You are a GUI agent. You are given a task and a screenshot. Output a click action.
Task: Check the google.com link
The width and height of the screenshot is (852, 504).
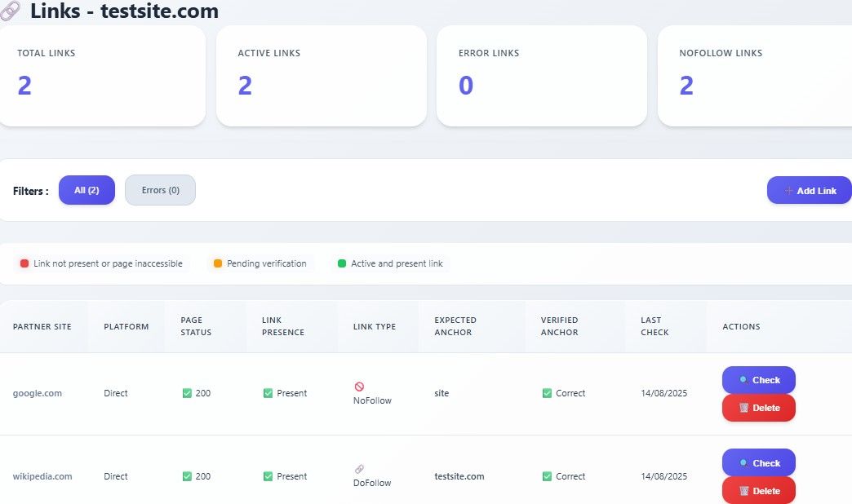click(x=758, y=380)
